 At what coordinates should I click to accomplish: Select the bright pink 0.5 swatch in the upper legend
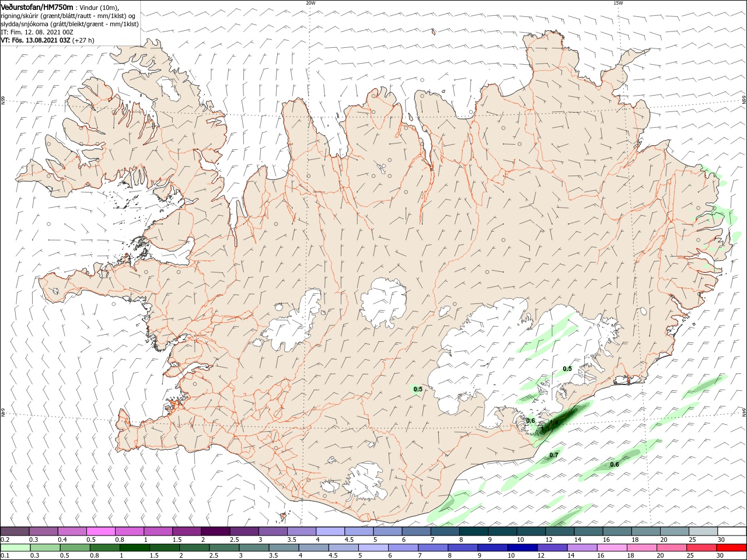click(101, 531)
